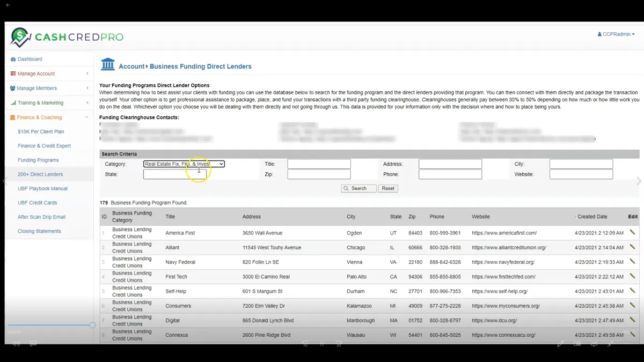Open the Dashboard sidebar item
644x362 pixels.
tap(30, 59)
